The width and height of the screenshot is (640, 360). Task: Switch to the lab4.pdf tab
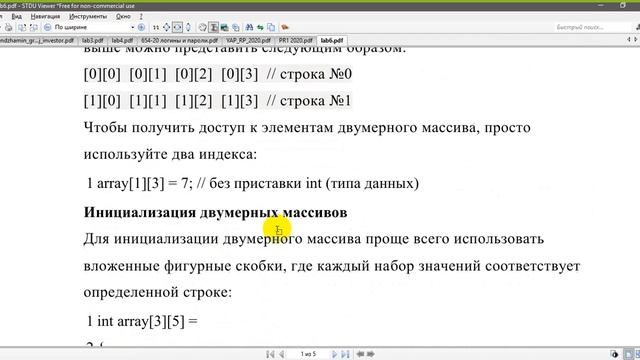(x=122, y=40)
